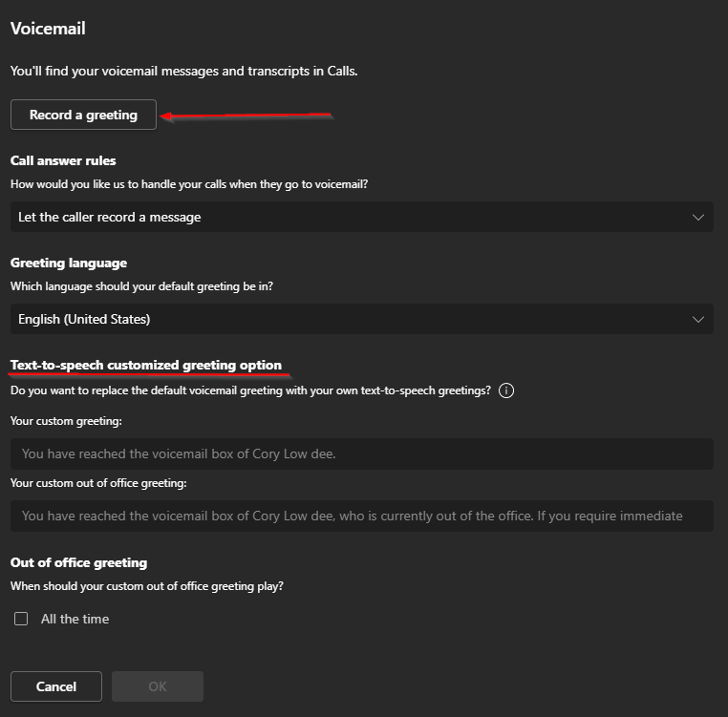Viewport: 728px width, 717px height.
Task: Focus the custom greeting text field
Action: (362, 453)
